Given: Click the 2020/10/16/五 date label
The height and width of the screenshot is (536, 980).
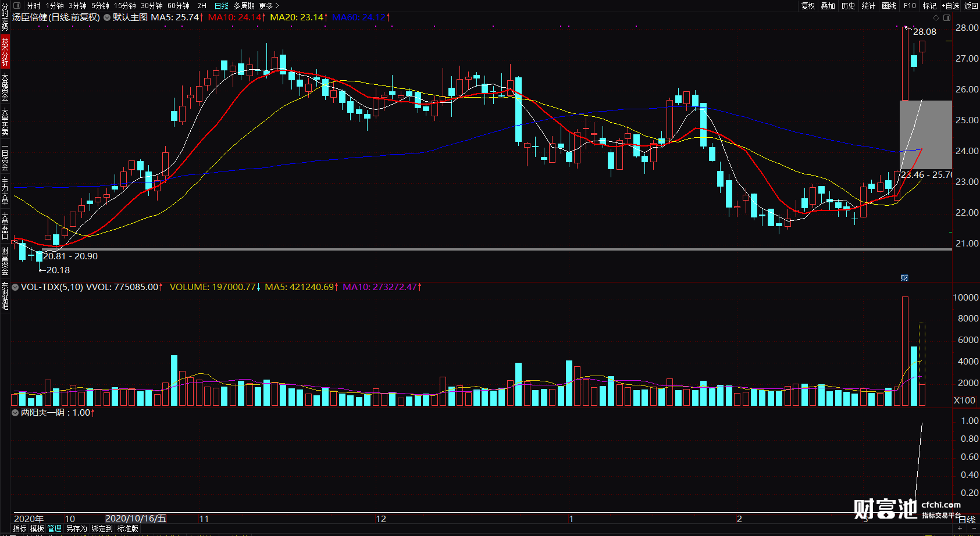Looking at the screenshot, I should pyautogui.click(x=136, y=519).
